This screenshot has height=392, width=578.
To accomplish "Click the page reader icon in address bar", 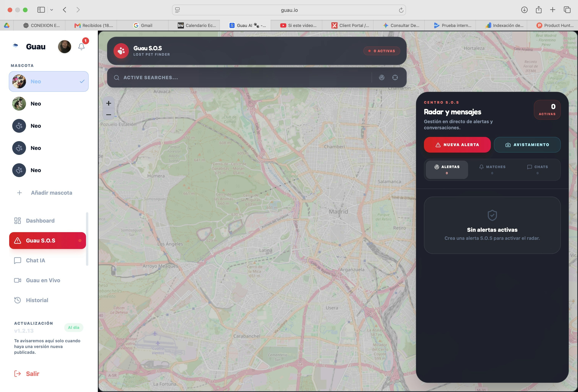I will coord(177,10).
